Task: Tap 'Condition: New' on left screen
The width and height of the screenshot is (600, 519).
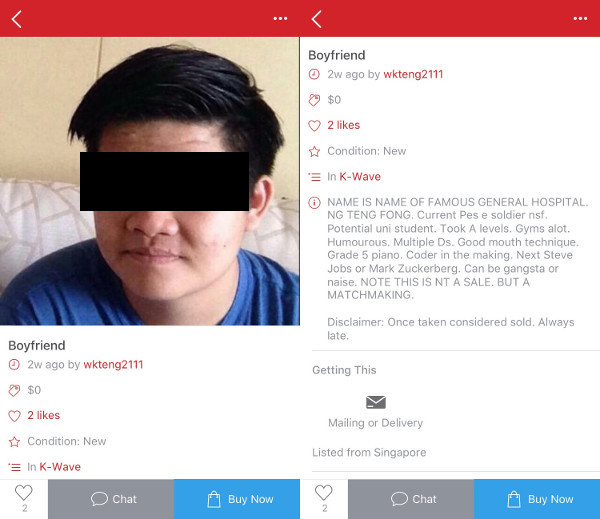Action: [67, 441]
